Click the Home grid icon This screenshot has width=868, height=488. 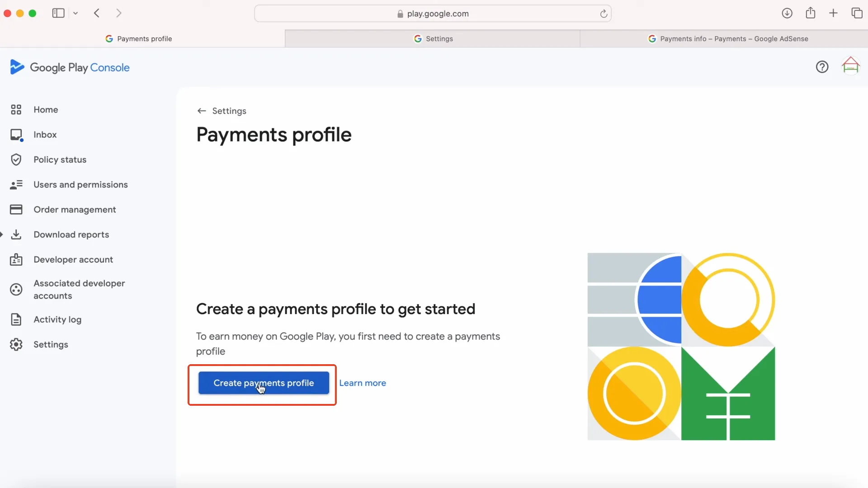coord(16,110)
